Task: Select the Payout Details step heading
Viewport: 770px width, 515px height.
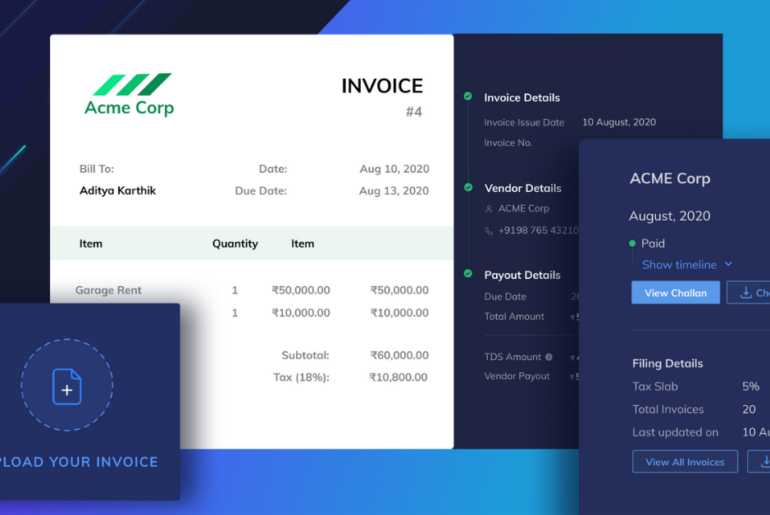Action: (522, 275)
